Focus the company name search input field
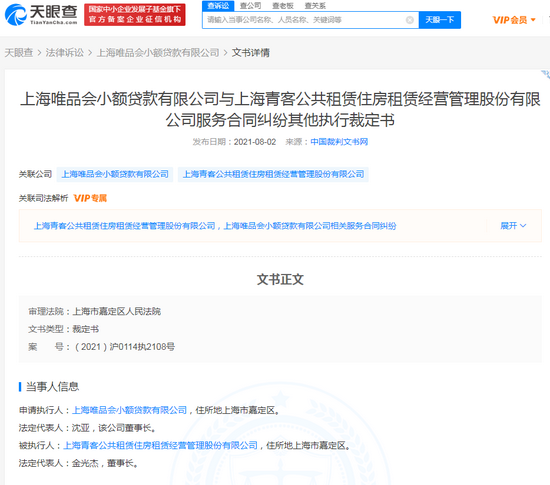This screenshot has height=485, width=550. (x=304, y=20)
